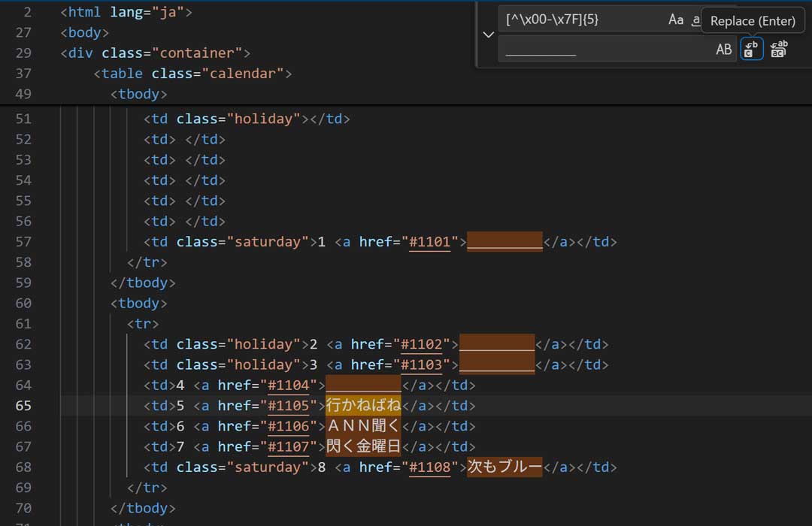Select line 65 via its line number
812x526 pixels.
(x=23, y=406)
